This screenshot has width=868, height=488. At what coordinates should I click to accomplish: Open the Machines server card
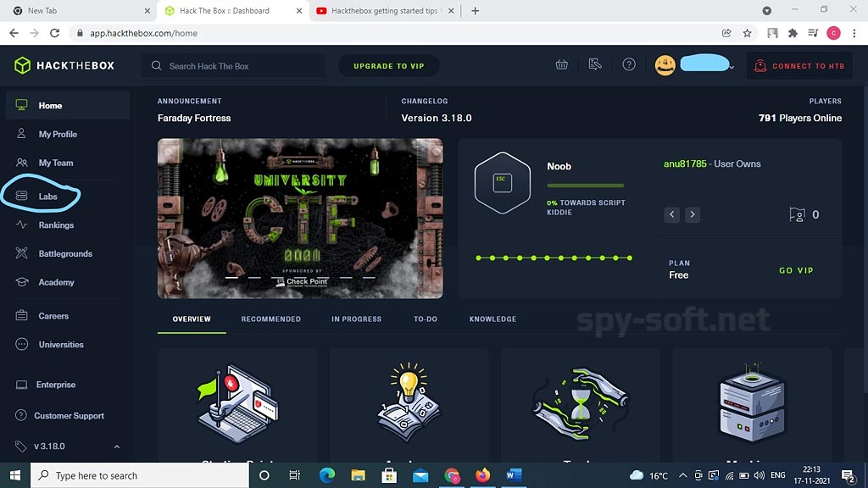(752, 405)
